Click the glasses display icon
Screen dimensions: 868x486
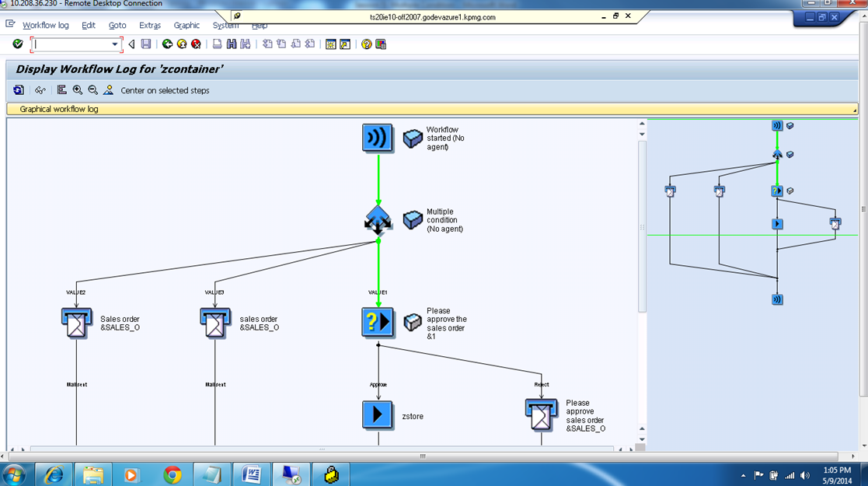coord(40,90)
